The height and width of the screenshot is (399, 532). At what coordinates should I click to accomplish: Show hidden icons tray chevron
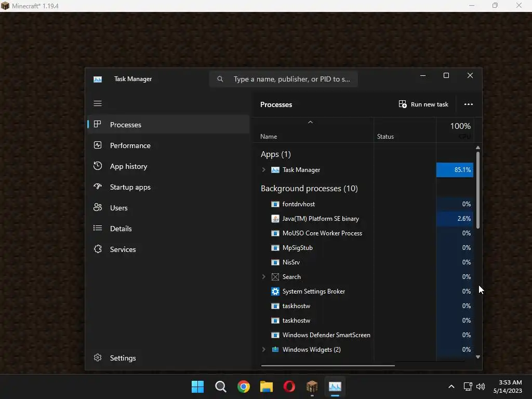pyautogui.click(x=451, y=387)
